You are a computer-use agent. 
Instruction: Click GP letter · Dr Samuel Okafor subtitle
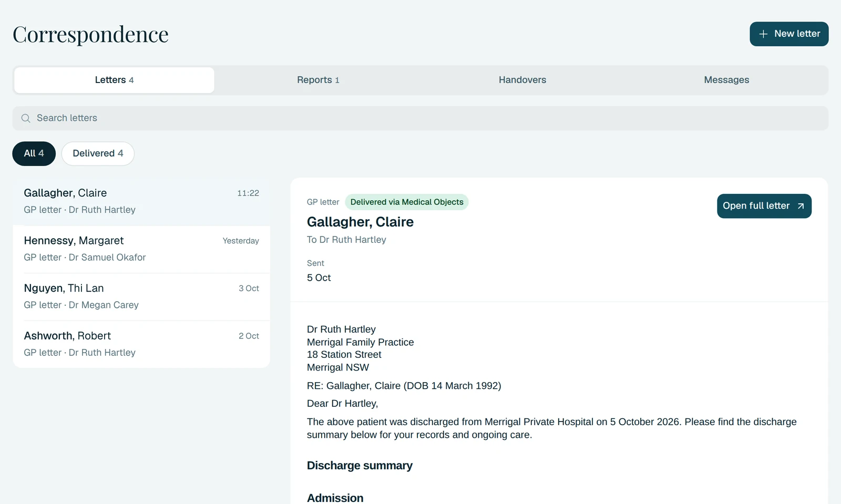(85, 258)
